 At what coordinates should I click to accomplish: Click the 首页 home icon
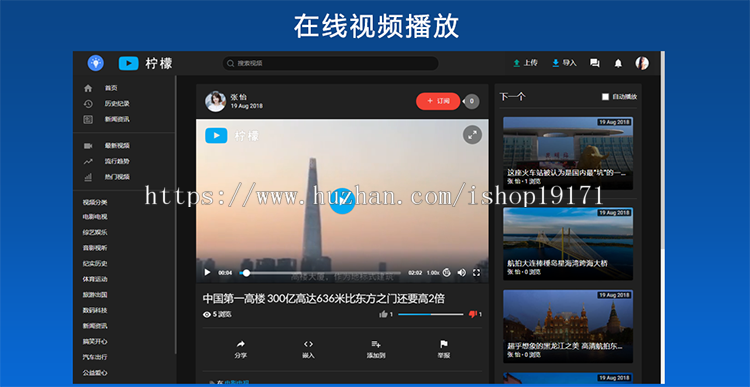pyautogui.click(x=88, y=88)
